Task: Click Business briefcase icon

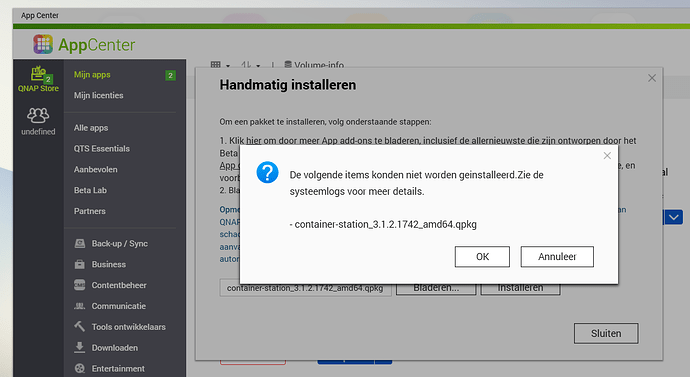Action: coord(80,264)
